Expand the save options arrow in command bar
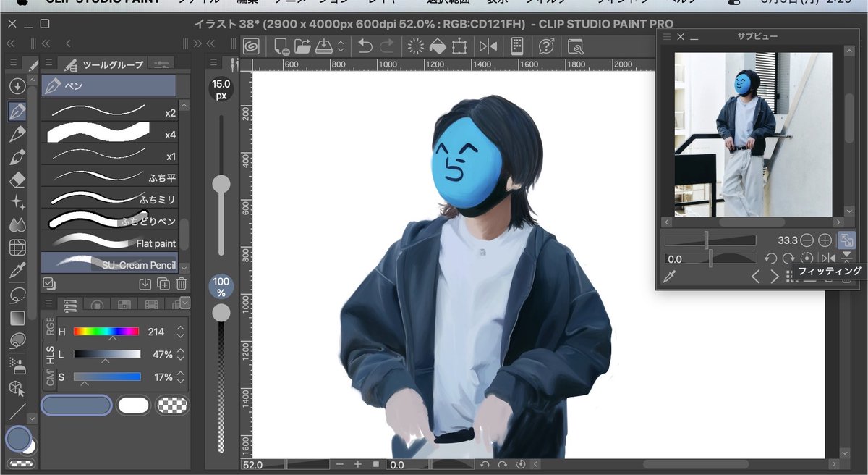 (x=340, y=46)
